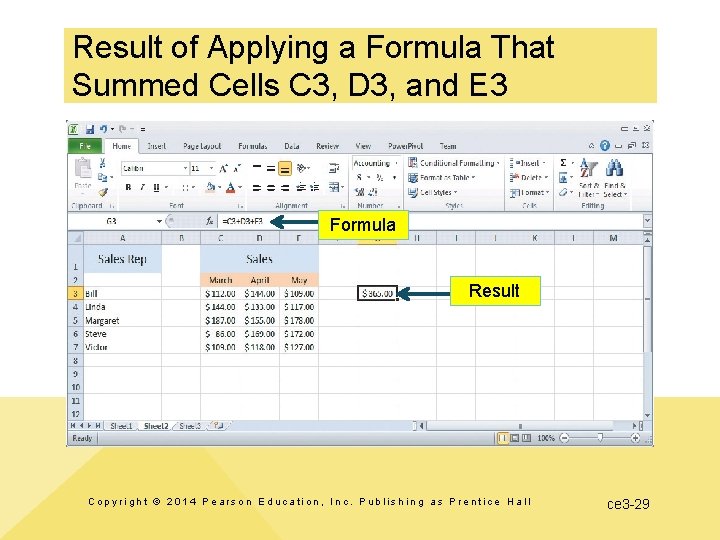This screenshot has width=720, height=540.
Task: Click the Decrease Decimal icon
Action: pyautogui.click(x=373, y=192)
